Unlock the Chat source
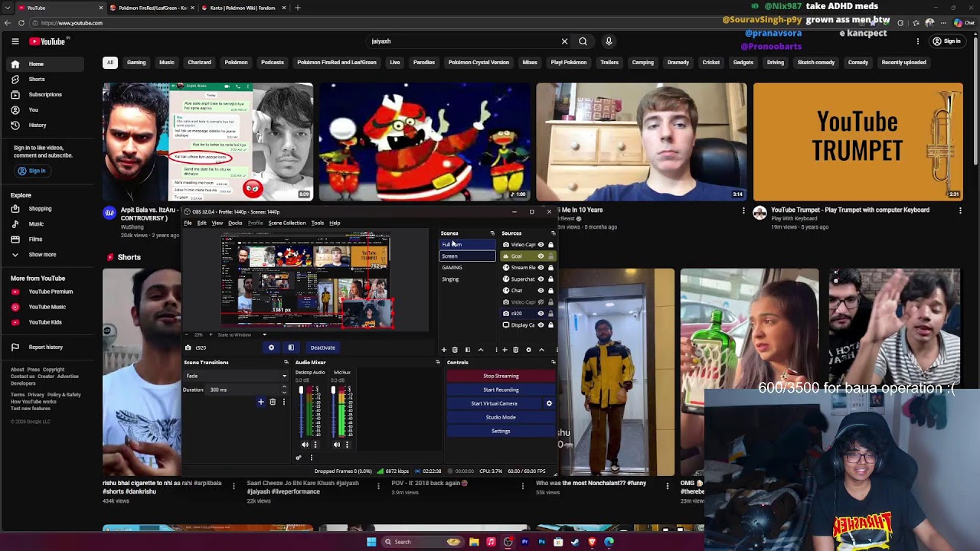Viewport: 980px width, 551px height. pyautogui.click(x=550, y=291)
